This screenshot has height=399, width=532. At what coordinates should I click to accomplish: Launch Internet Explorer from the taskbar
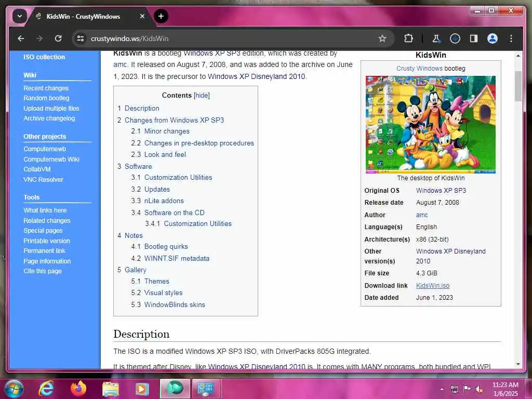pyautogui.click(x=46, y=389)
